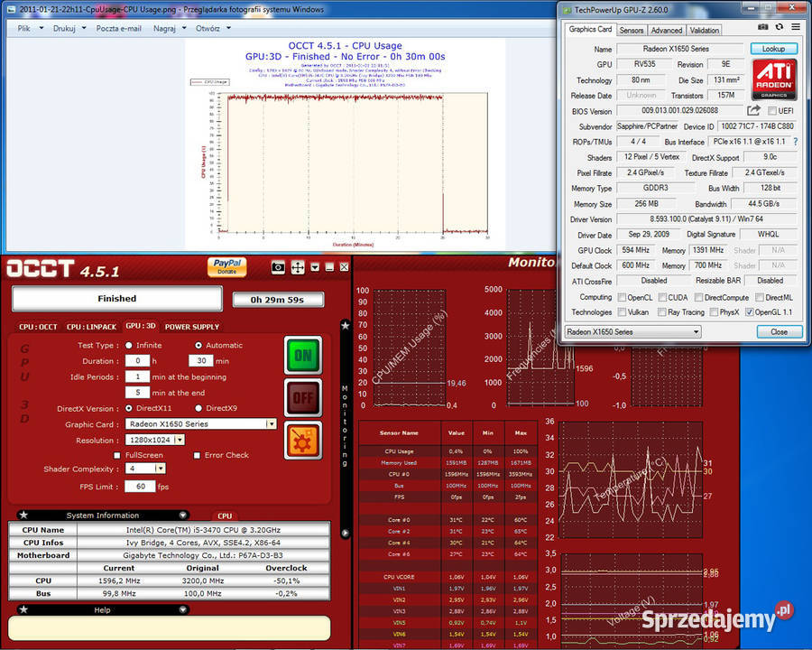
Task: Open Shader Complexity dropdown
Action: click(160, 469)
